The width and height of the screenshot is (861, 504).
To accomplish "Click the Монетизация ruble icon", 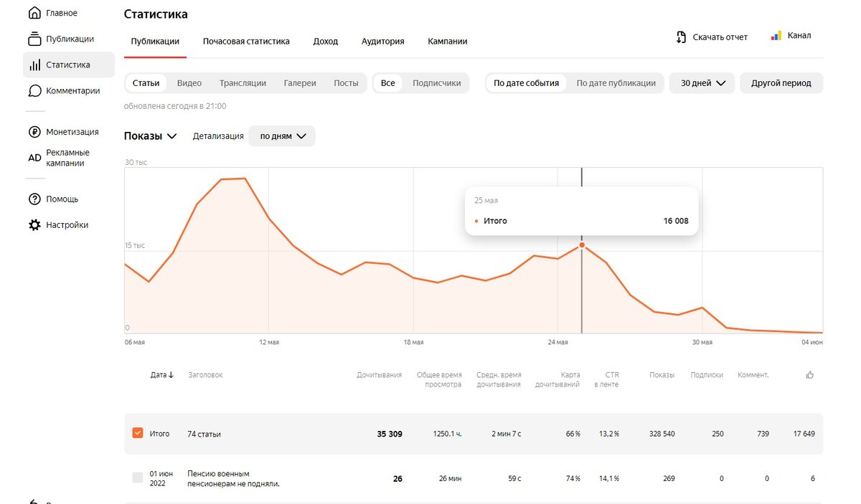I will tap(34, 132).
